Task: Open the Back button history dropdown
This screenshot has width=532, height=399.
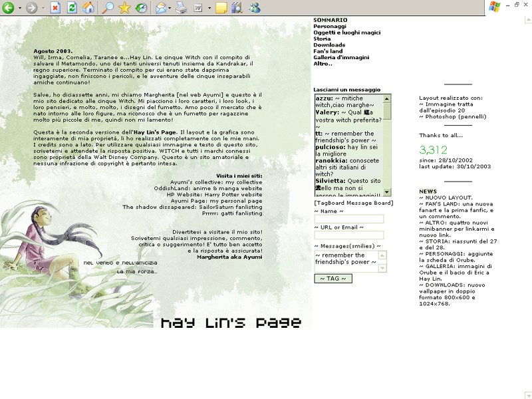Action: click(x=20, y=8)
